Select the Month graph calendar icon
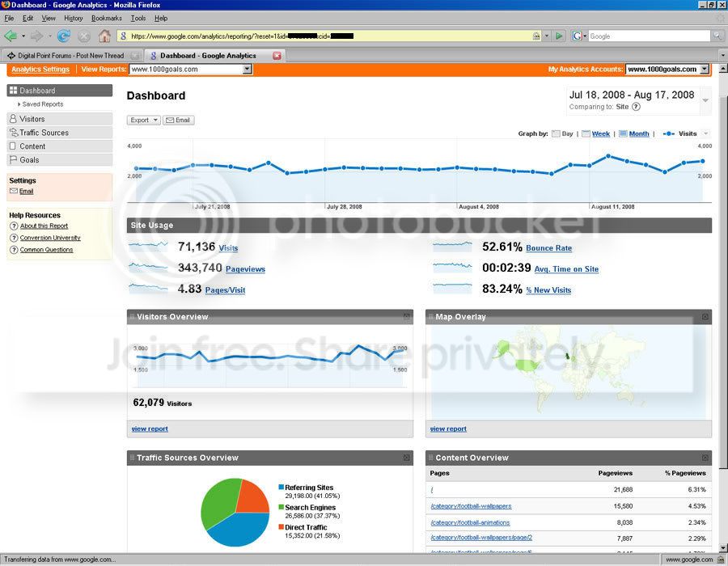Image resolution: width=728 pixels, height=566 pixels. pos(623,133)
